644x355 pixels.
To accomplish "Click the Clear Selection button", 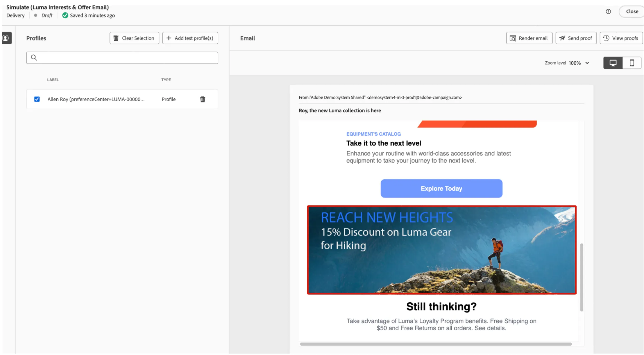I will point(134,38).
